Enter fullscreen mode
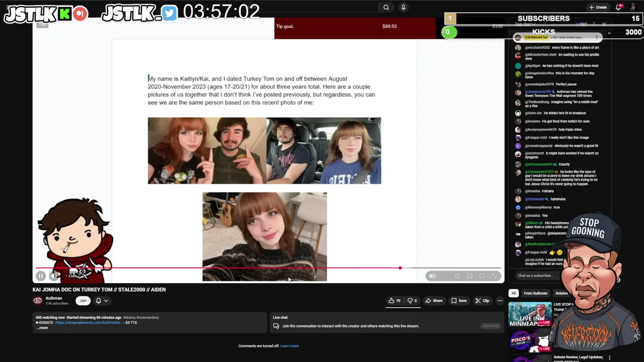The image size is (644, 362). (494, 276)
